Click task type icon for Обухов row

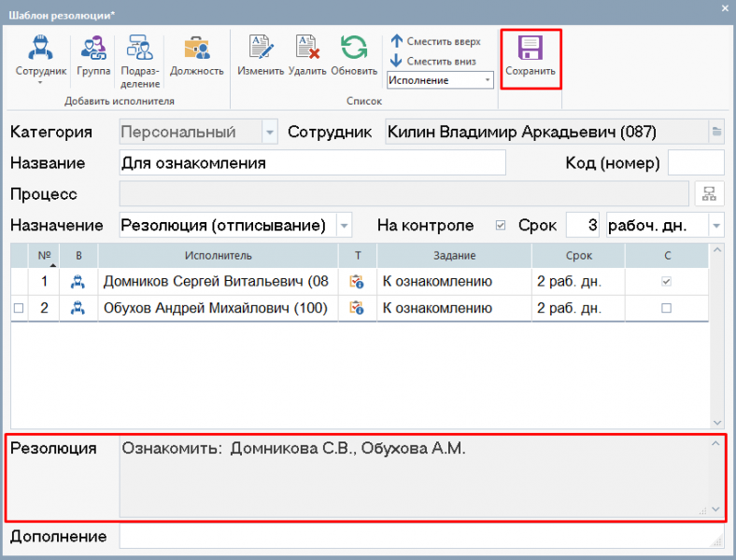pos(357,308)
